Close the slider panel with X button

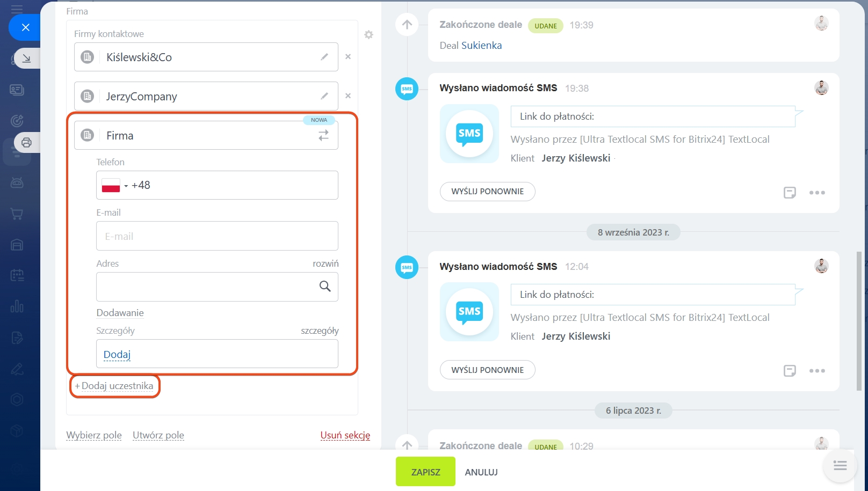click(x=25, y=27)
